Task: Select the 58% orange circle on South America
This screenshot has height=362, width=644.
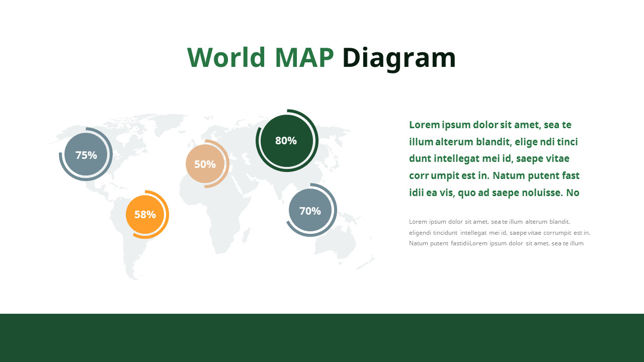Action: [x=146, y=215]
